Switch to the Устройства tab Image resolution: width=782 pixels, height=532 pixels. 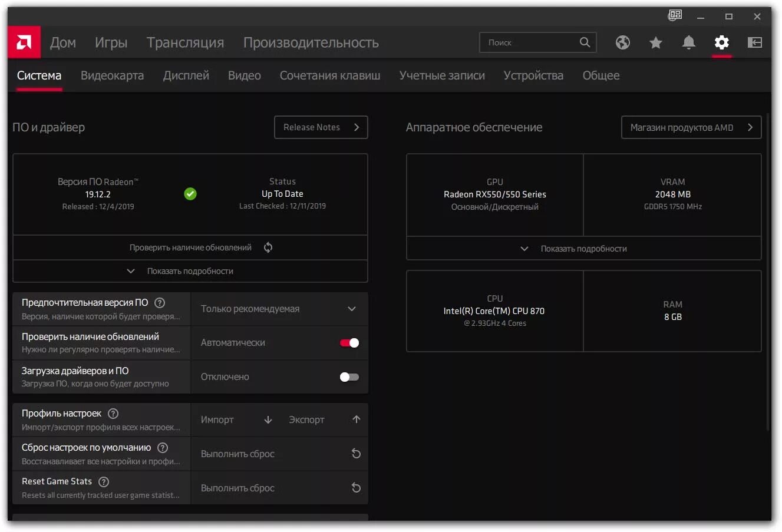[533, 75]
